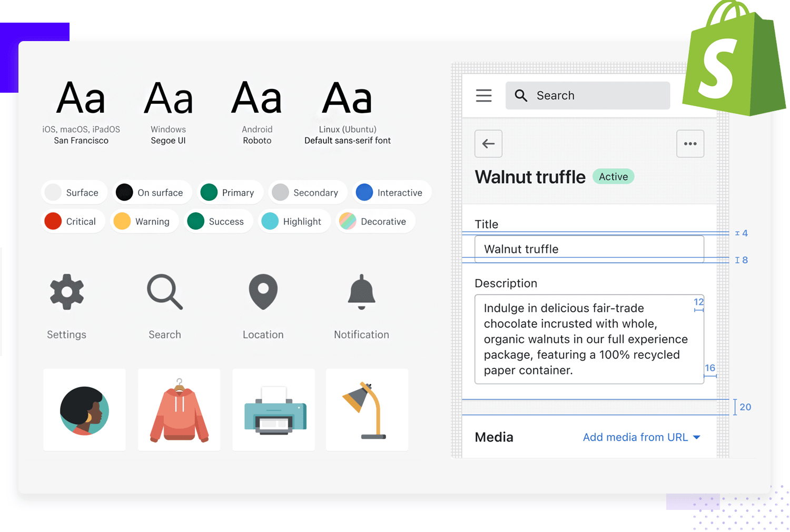This screenshot has width=790, height=532.
Task: Click the 'Location' icon caption
Action: click(263, 334)
